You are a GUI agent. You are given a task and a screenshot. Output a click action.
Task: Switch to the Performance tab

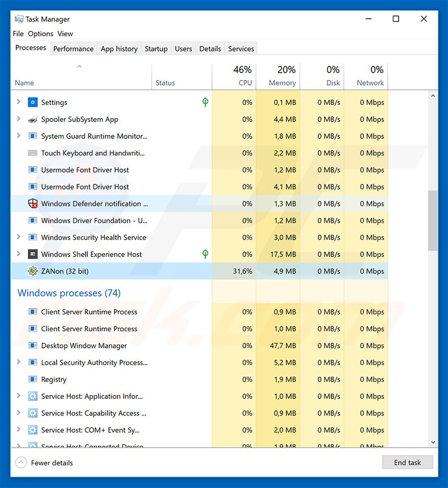pos(73,49)
